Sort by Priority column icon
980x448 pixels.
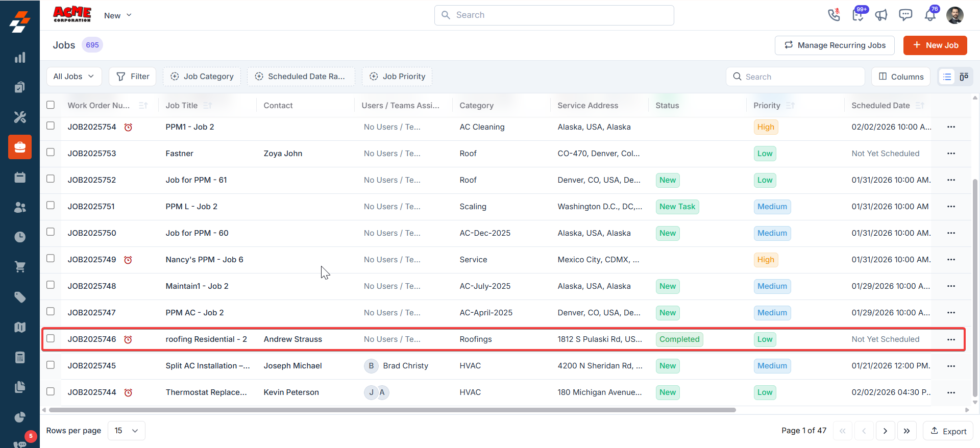(790, 106)
